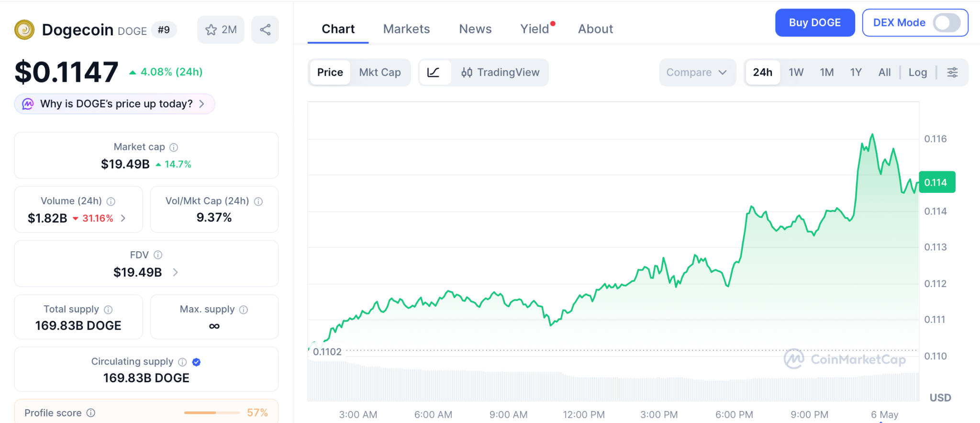
Task: Click the share icon next to Dogecoin
Action: [x=265, y=30]
